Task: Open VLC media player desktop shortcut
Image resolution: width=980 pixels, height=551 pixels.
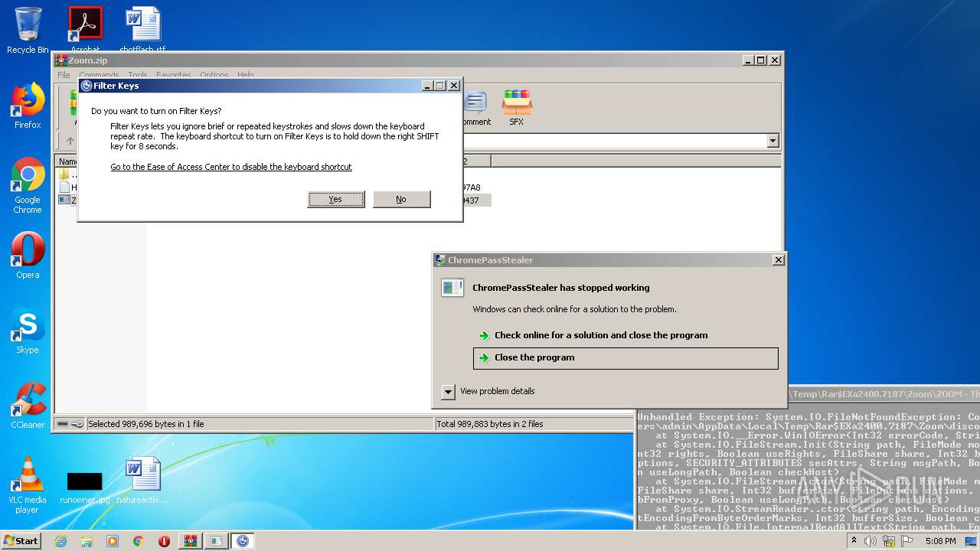Action: 28,485
